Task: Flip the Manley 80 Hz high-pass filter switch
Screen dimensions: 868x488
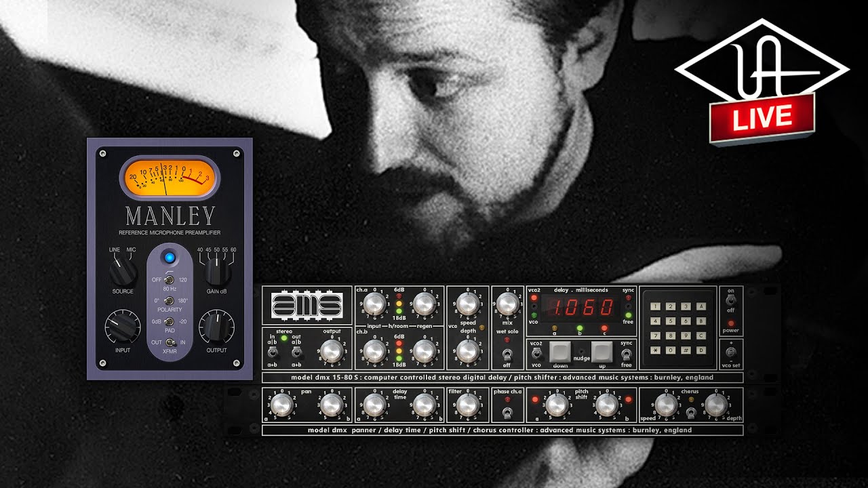Action: tap(170, 279)
